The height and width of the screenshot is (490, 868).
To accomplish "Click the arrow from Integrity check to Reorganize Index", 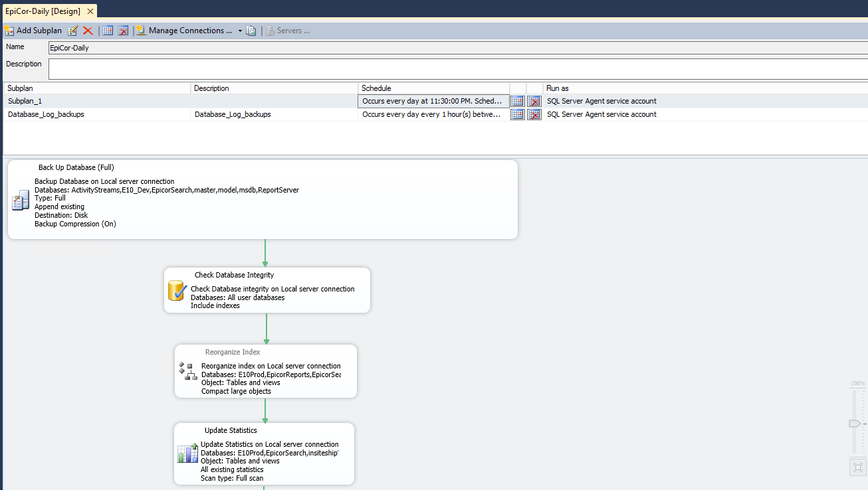I will pyautogui.click(x=267, y=328).
